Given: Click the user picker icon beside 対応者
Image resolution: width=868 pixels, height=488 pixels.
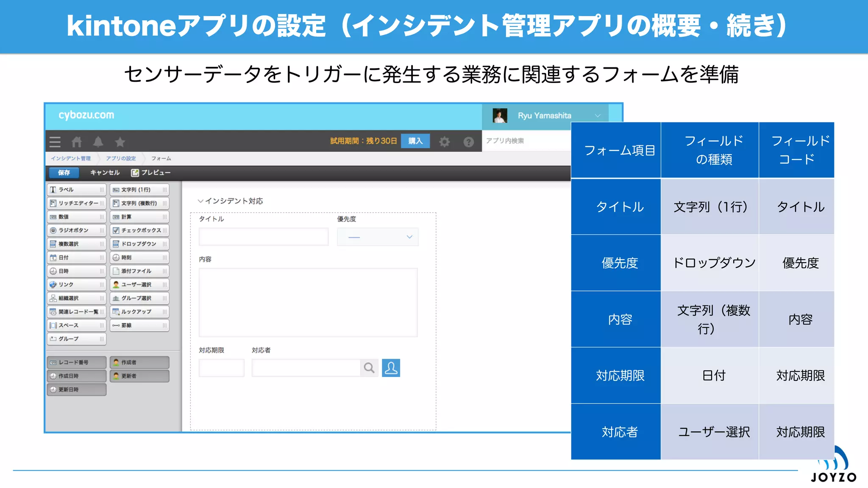Looking at the screenshot, I should coord(391,368).
